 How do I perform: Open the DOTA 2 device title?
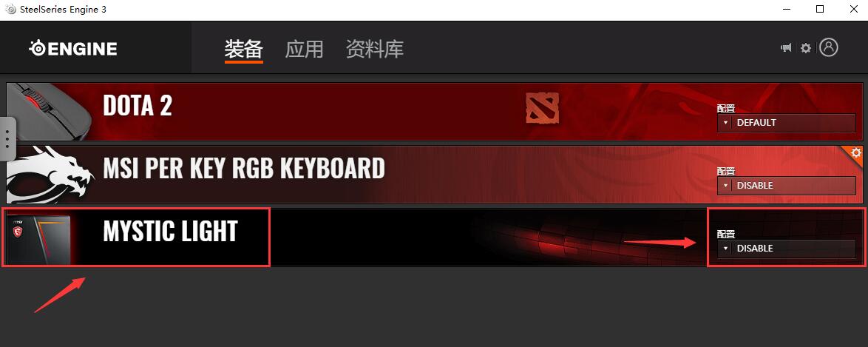138,105
